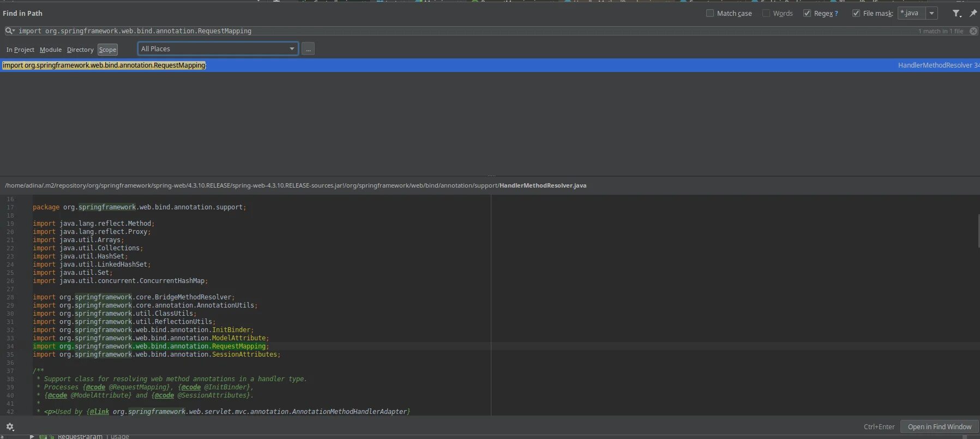The image size is (980, 439).
Task: Open the search history magnifier icon
Action: 9,31
